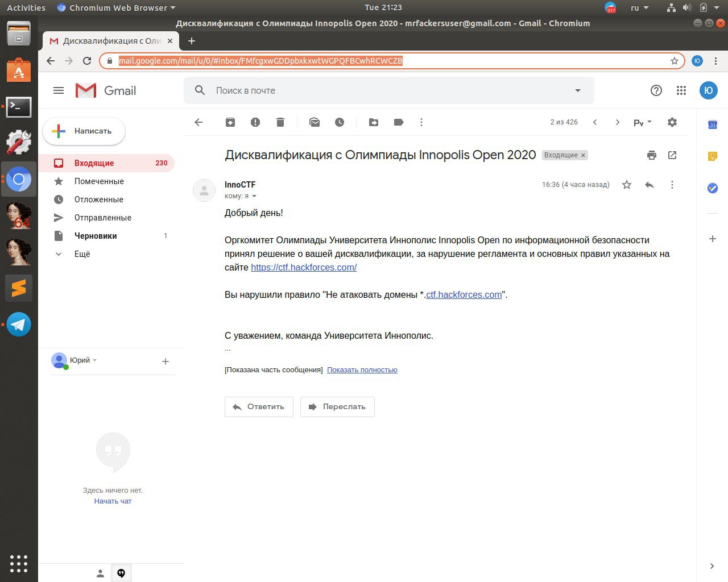The width and height of the screenshot is (728, 582).
Task: Open Google Tasks side panel
Action: point(713,188)
